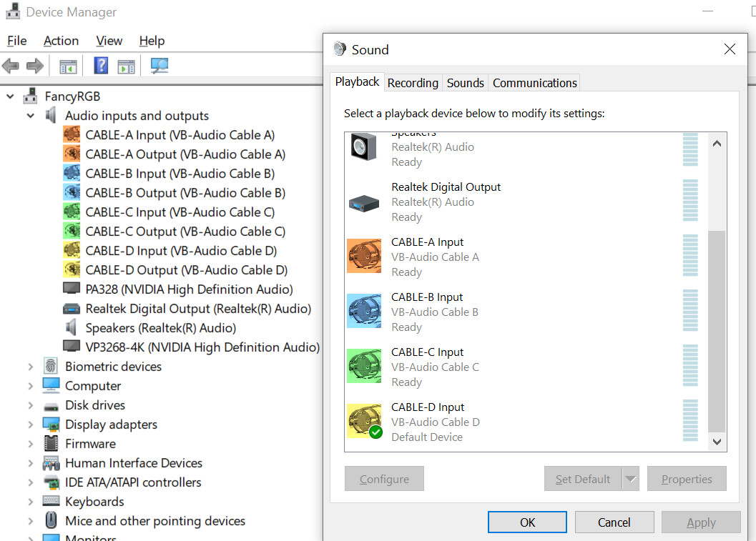The width and height of the screenshot is (756, 541).
Task: Select the orange CABLE-A Input playback device thumbnail
Action: coord(364,255)
